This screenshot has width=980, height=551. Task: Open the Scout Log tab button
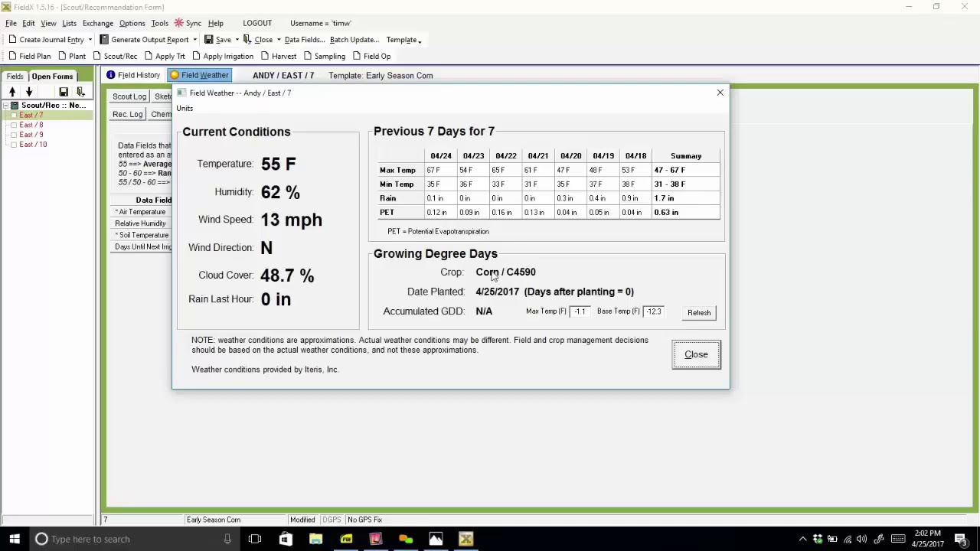tap(129, 96)
